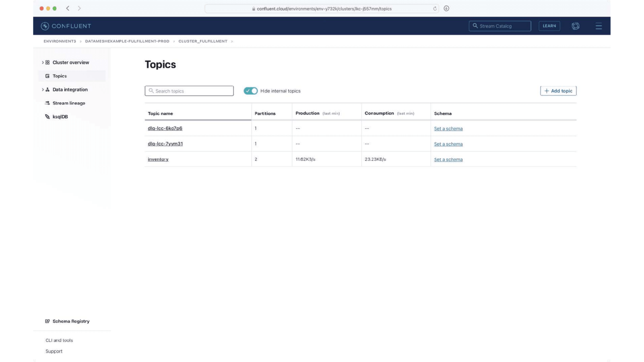Click the Data integration icon
644x362 pixels.
47,90
